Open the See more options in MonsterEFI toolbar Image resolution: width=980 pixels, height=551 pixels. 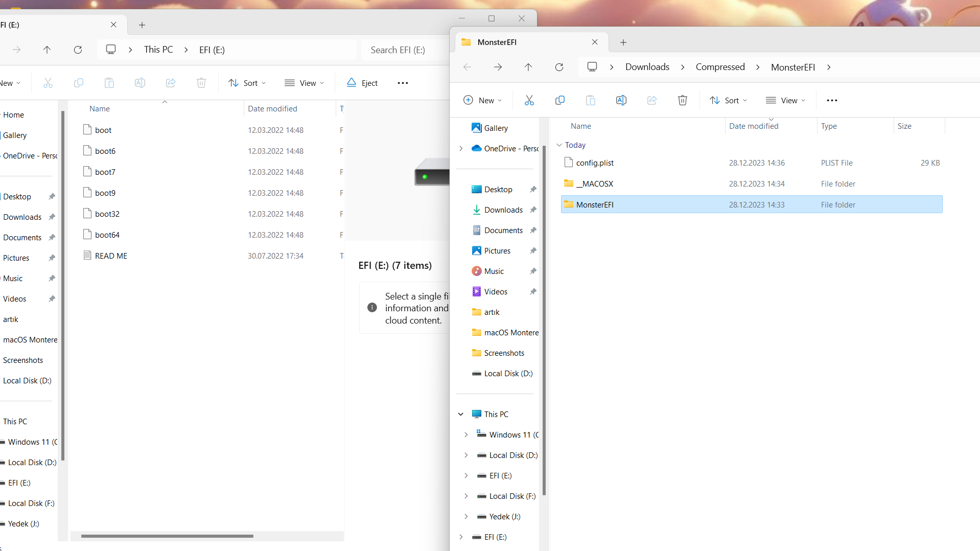[x=832, y=100]
